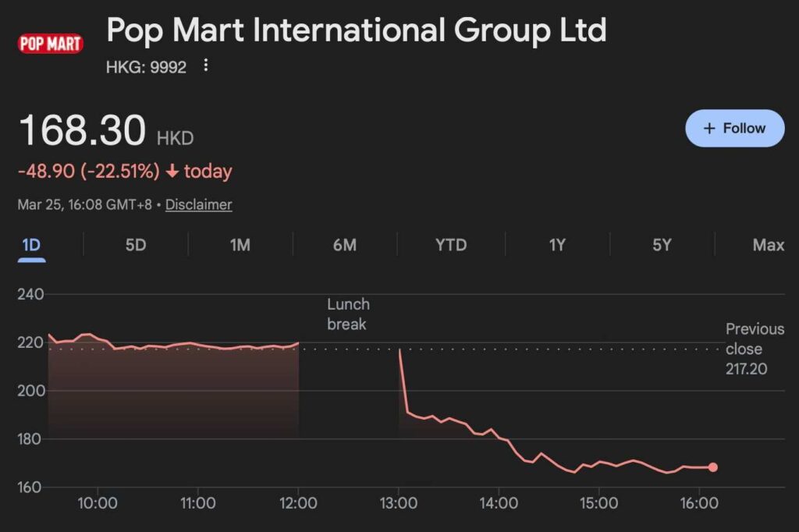Screen dimensions: 799x532
Task: Switch to the 1M chart range
Action: pos(240,245)
